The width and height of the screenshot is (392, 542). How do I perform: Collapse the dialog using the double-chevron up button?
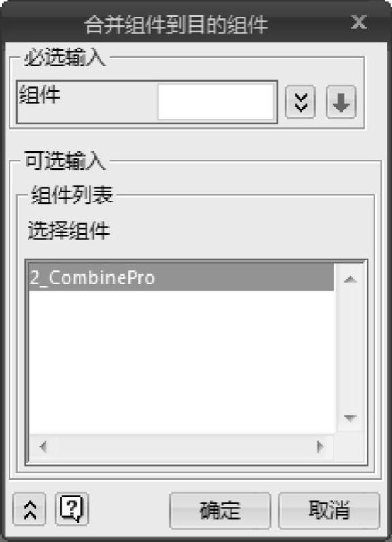tap(29, 509)
